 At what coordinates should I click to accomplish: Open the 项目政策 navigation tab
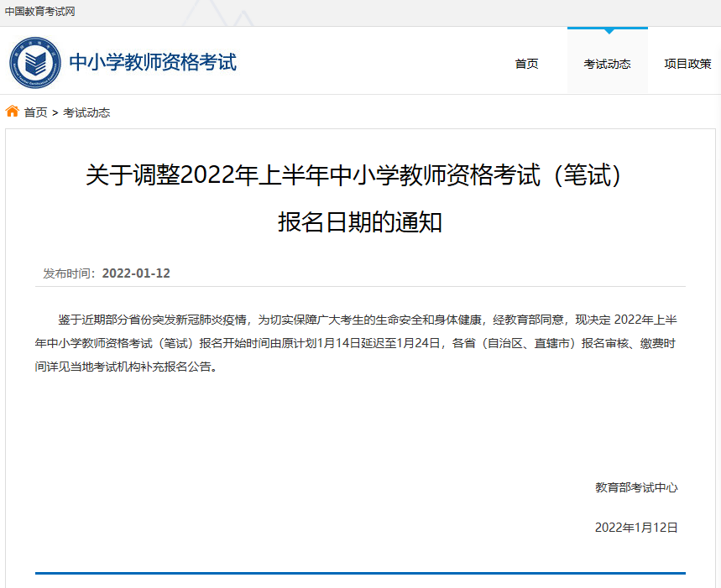pyautogui.click(x=687, y=64)
